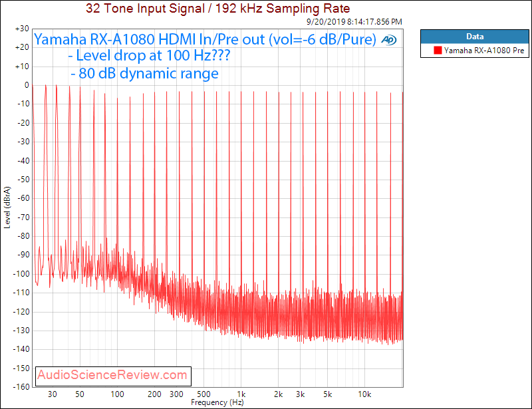
Task: Click the "-10" level axis tick
Action: point(23,104)
